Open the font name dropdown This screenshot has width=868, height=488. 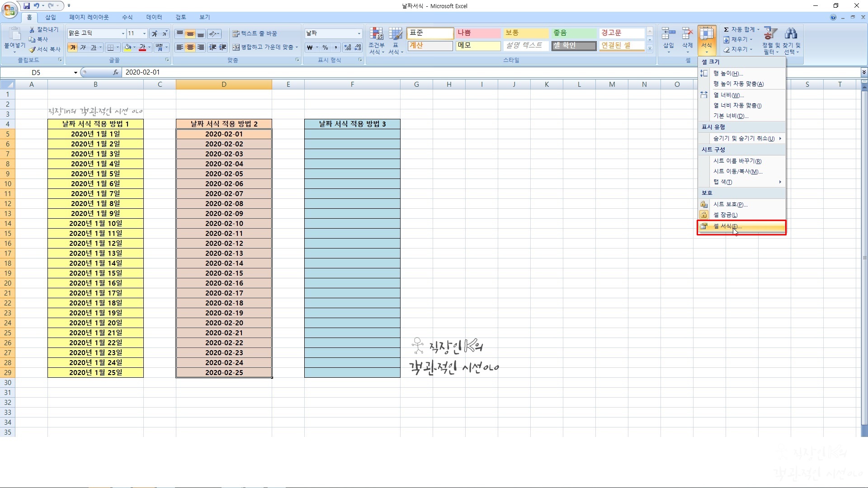[x=123, y=33]
